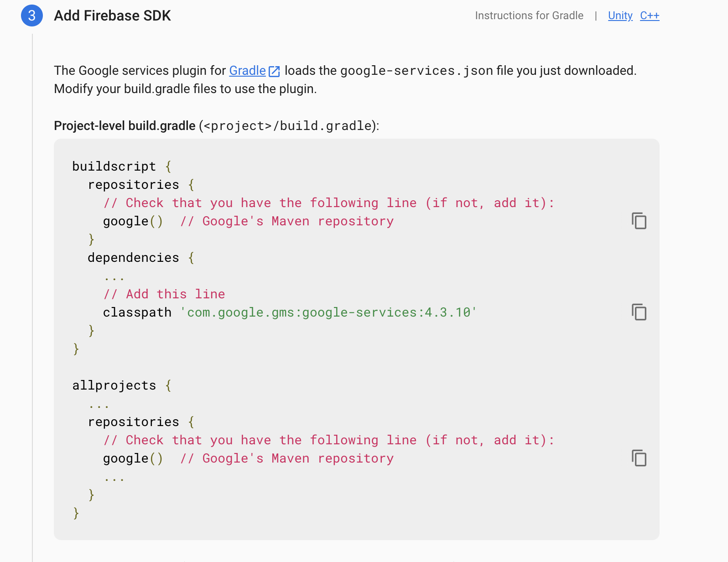
Task: Open the Unity instructions link
Action: coord(620,16)
